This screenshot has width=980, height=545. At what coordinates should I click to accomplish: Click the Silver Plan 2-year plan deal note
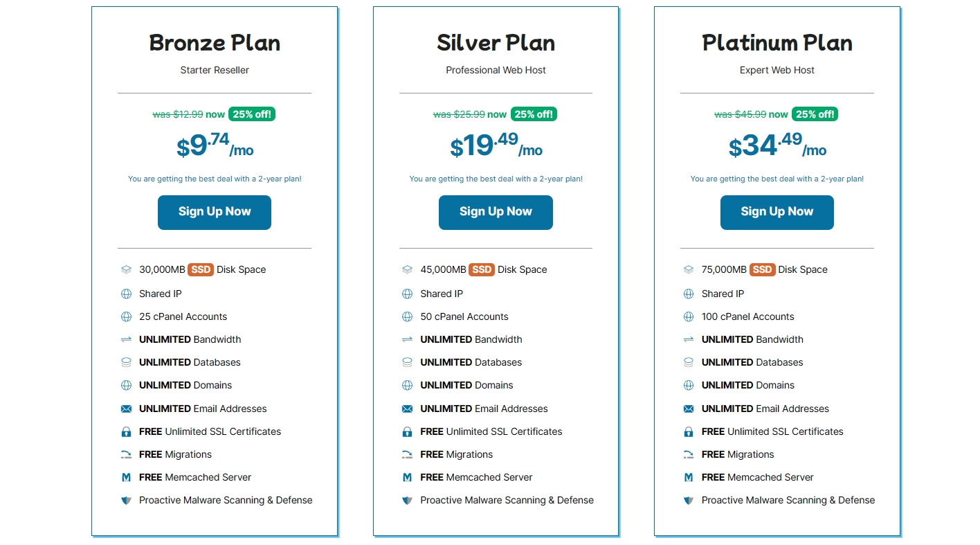496,179
